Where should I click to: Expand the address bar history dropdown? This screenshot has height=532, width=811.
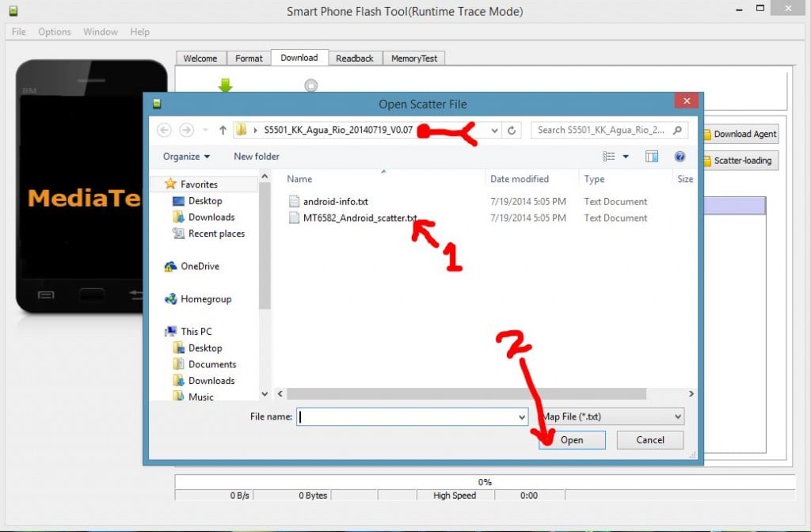point(494,131)
